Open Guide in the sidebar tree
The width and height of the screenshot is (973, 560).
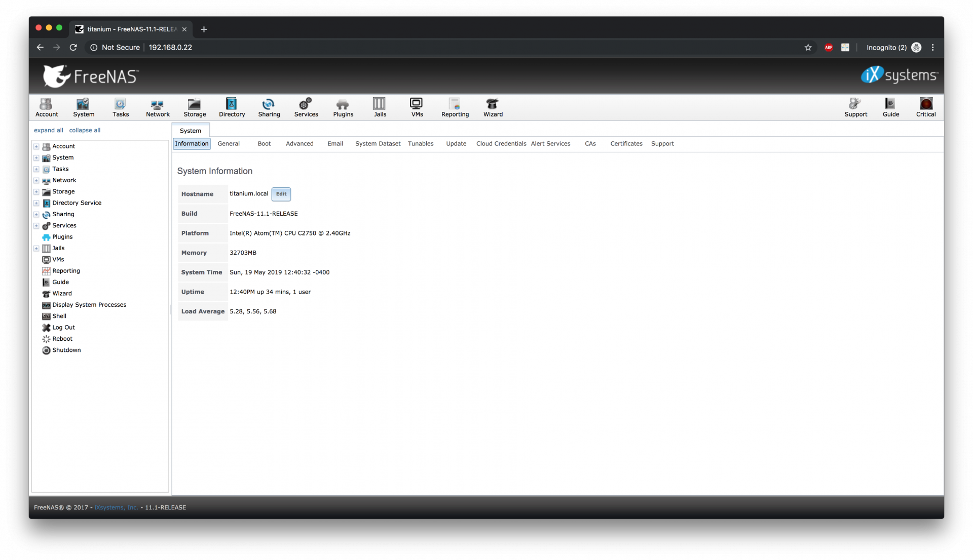pos(60,283)
